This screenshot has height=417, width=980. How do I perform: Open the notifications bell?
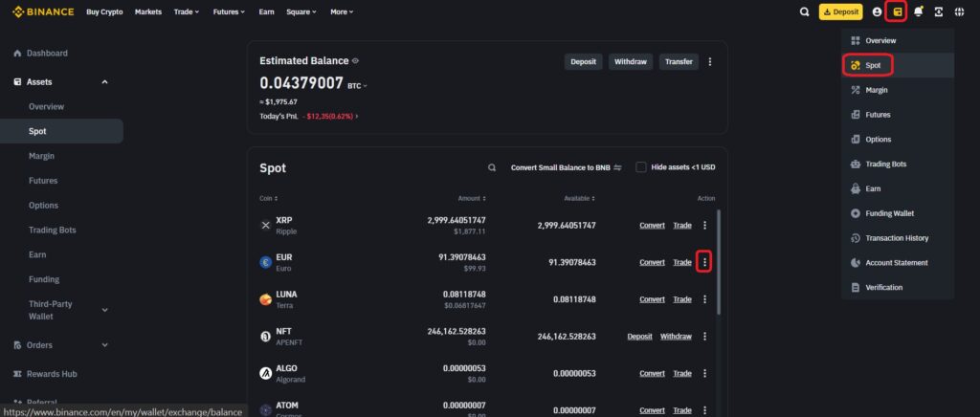918,11
